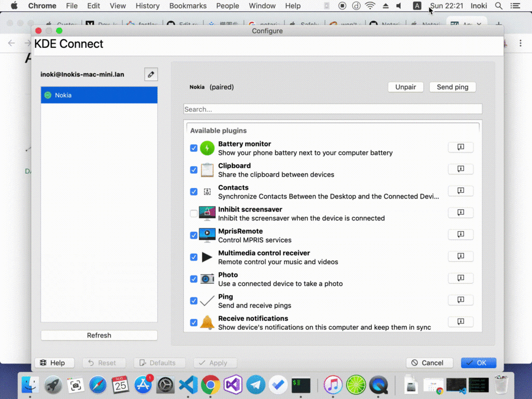Click the Spotlight search icon in menu bar
Screen dimensions: 532x399
pos(499,6)
